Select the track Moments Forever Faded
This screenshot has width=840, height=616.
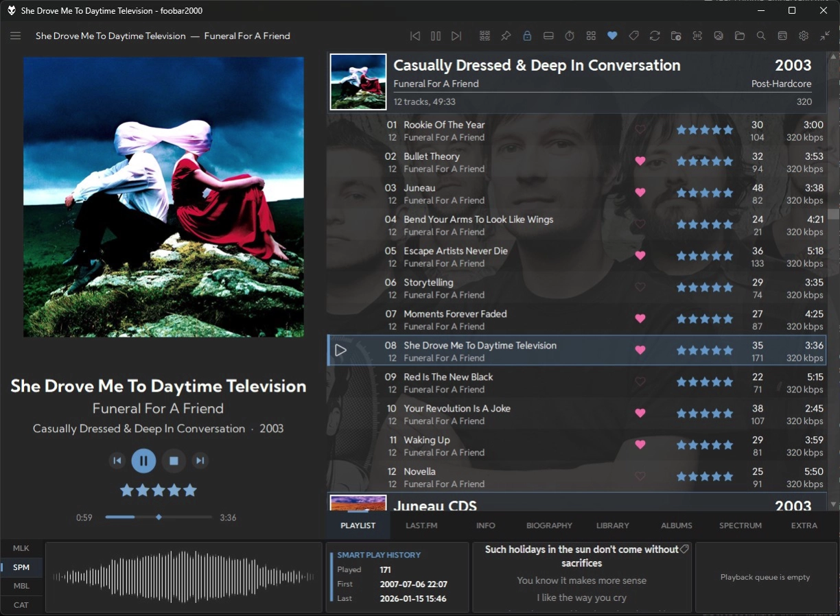tap(576, 319)
